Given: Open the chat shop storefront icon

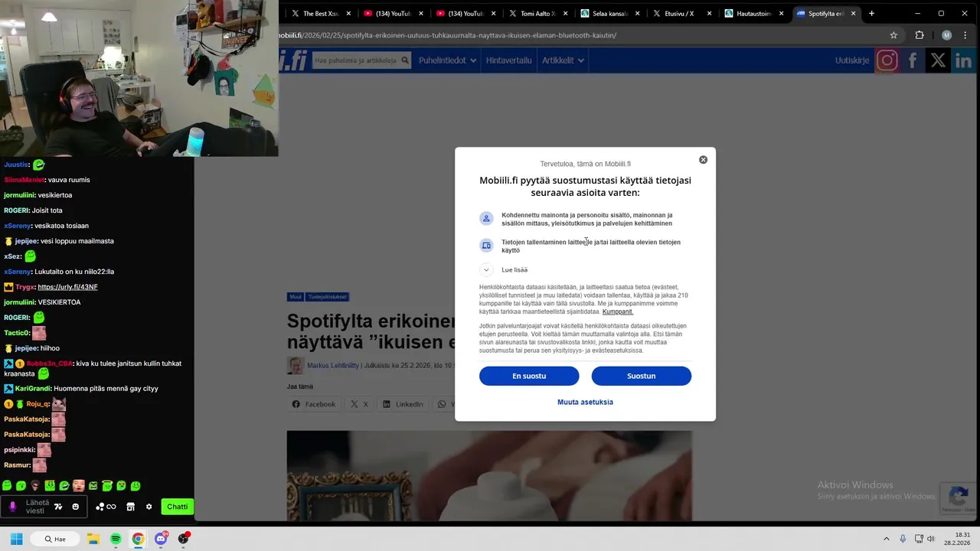Looking at the screenshot, I should pos(130,507).
